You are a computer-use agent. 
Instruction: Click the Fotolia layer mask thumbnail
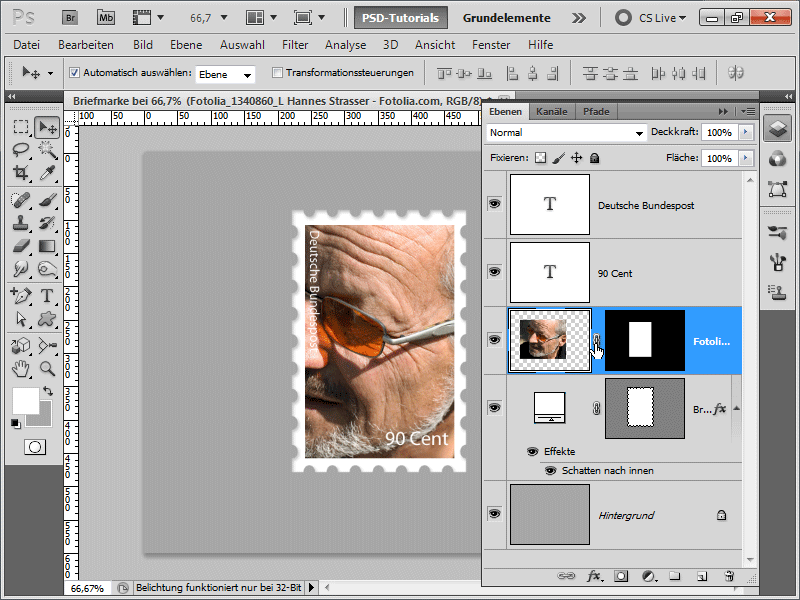645,340
